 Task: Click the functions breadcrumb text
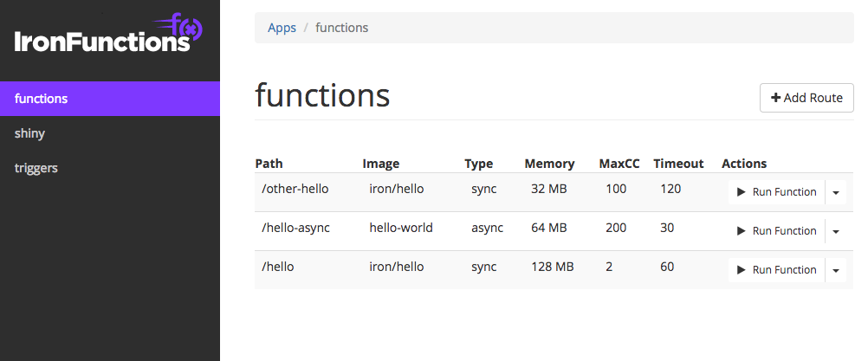tap(342, 28)
